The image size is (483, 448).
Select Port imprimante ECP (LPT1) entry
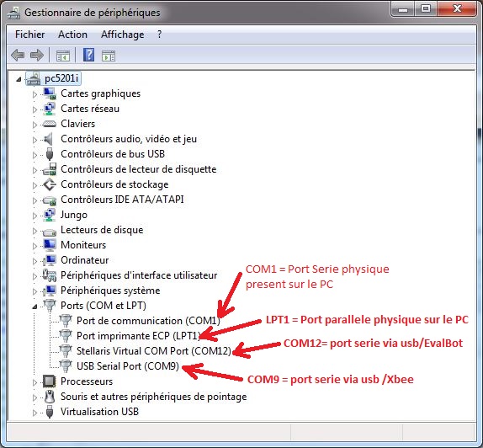(139, 336)
